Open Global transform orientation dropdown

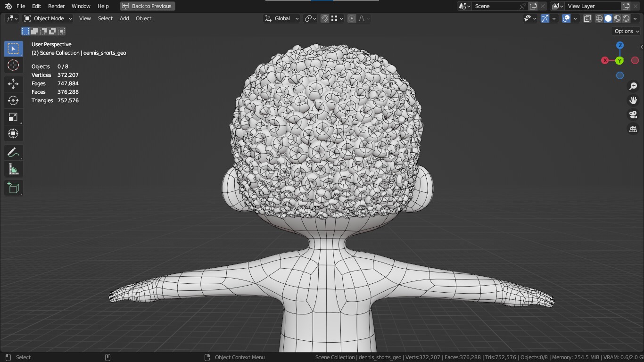click(x=281, y=18)
